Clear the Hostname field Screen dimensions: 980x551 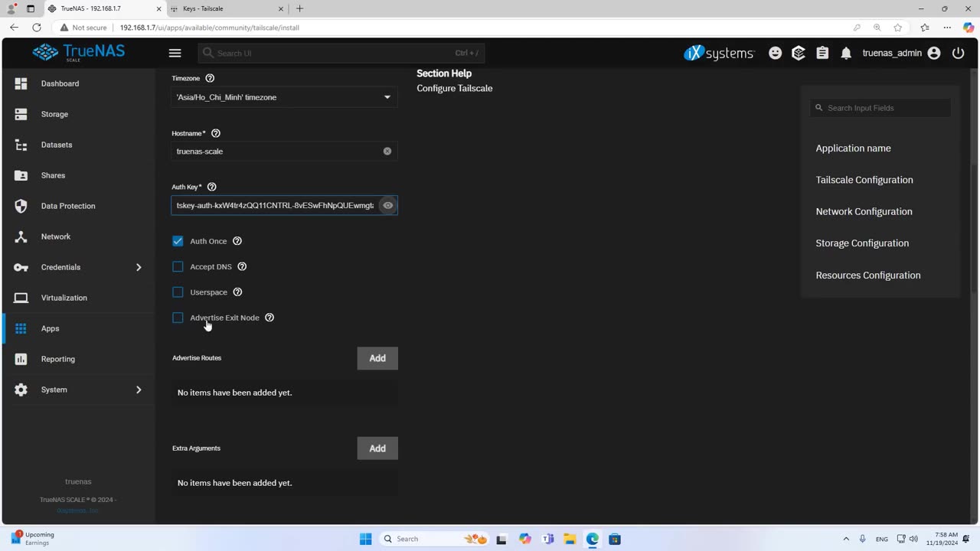(387, 152)
